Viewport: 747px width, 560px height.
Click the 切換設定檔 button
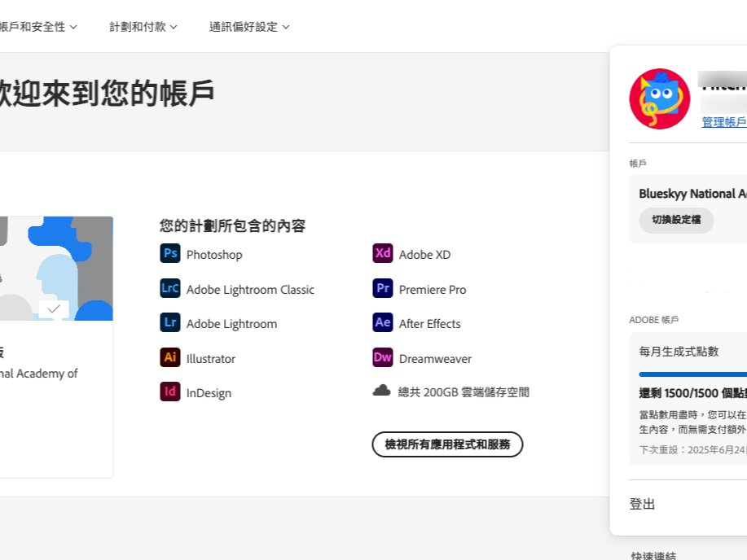click(675, 220)
